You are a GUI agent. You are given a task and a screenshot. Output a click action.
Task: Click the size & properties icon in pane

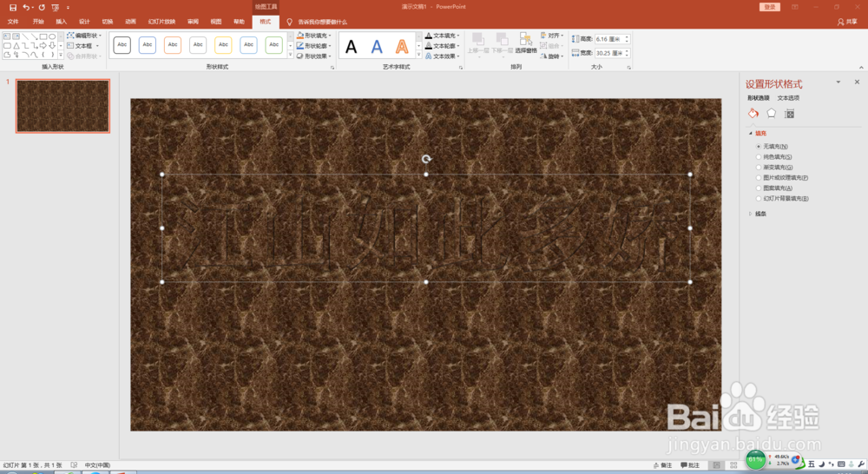pyautogui.click(x=789, y=114)
